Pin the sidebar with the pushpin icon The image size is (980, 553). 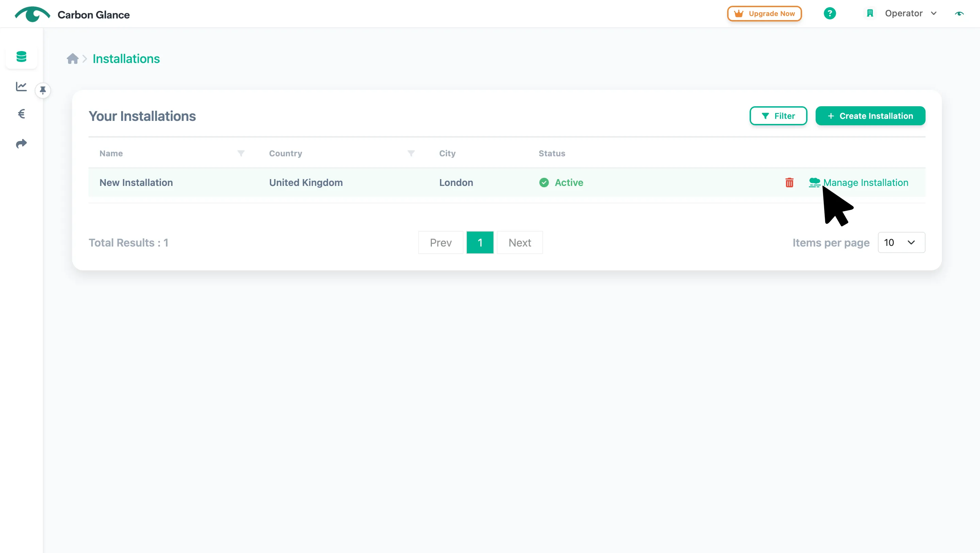pyautogui.click(x=43, y=90)
